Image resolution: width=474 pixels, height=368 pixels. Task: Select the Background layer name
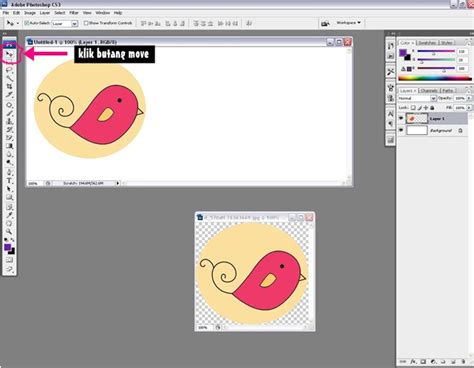click(x=441, y=131)
